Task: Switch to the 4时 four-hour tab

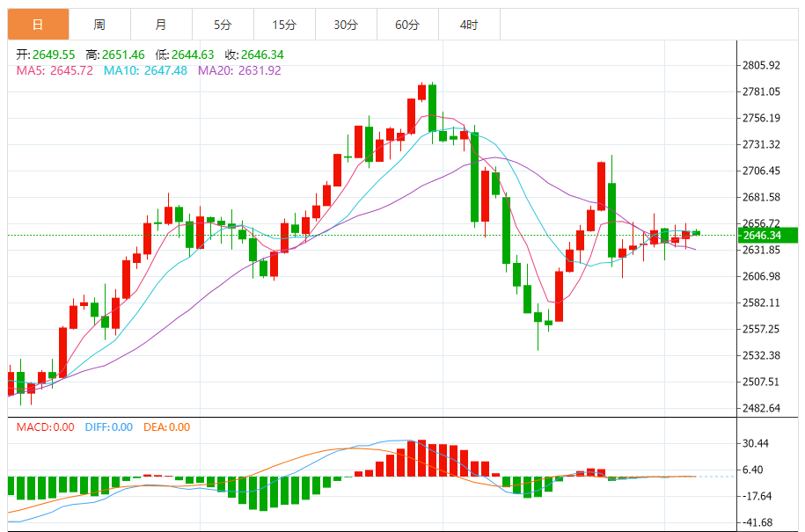Action: 469,24
